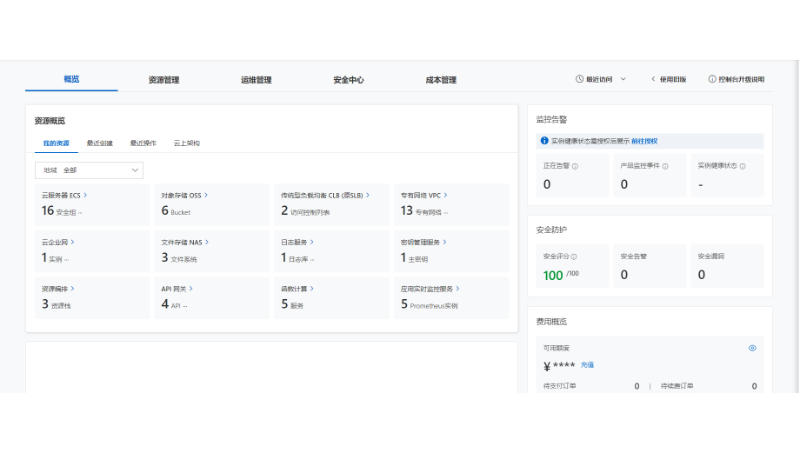The image size is (800, 453).
Task: Open the 成本管理 tab
Action: click(441, 80)
